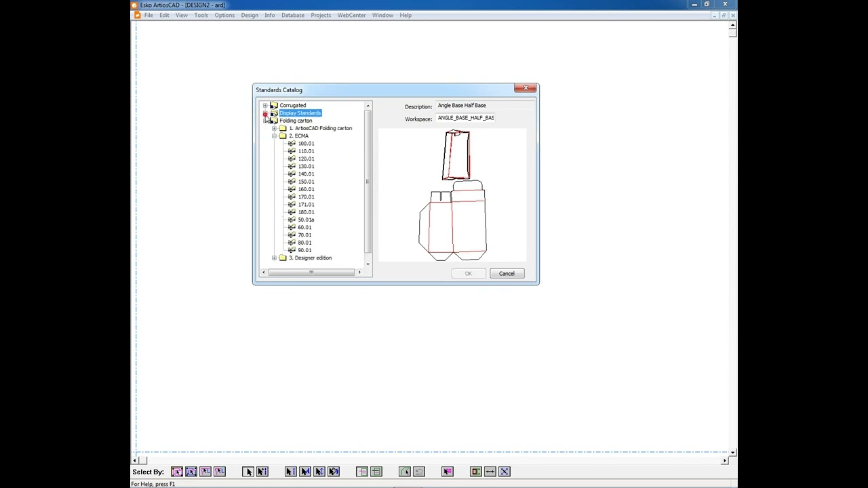Click the first purple Select By window icon
Image resolution: width=868 pixels, height=488 pixels.
[x=176, y=471]
